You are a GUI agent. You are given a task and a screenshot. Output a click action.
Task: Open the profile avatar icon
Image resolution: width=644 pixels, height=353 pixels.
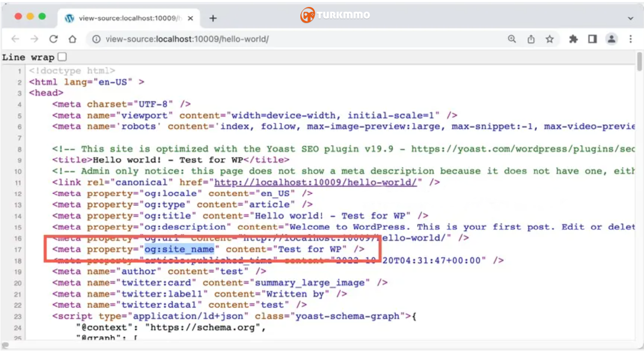point(612,39)
